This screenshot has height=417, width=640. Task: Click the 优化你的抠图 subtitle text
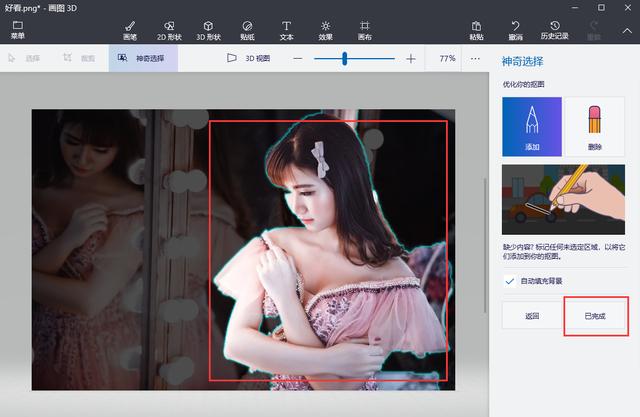click(x=523, y=84)
